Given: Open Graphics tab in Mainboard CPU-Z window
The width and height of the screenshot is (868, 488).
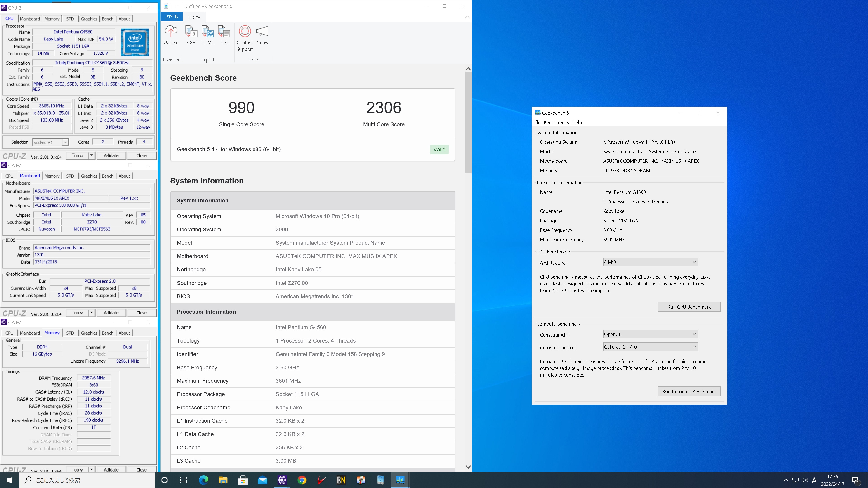Looking at the screenshot, I should (89, 176).
